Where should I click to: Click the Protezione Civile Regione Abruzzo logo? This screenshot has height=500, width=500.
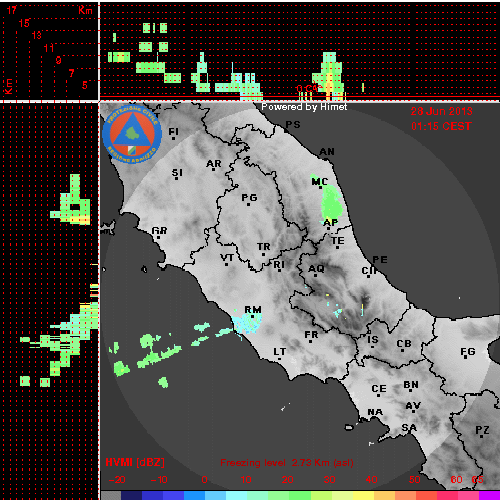click(x=132, y=135)
